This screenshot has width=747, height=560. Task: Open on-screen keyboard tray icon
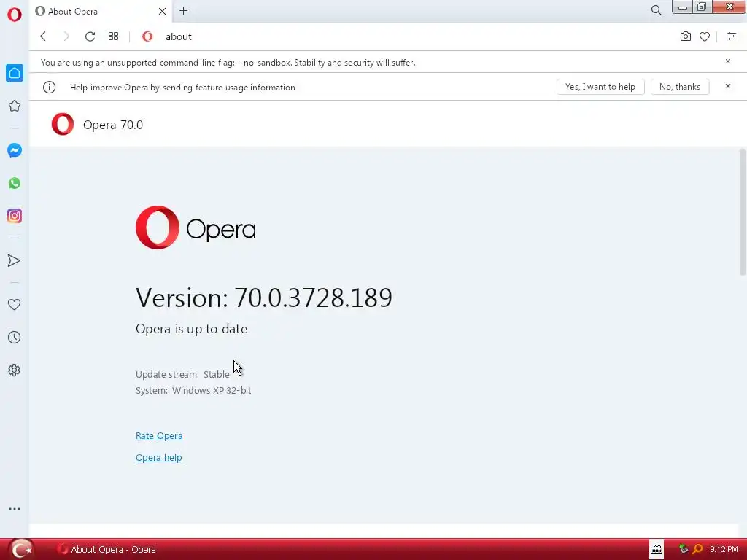[x=657, y=549]
